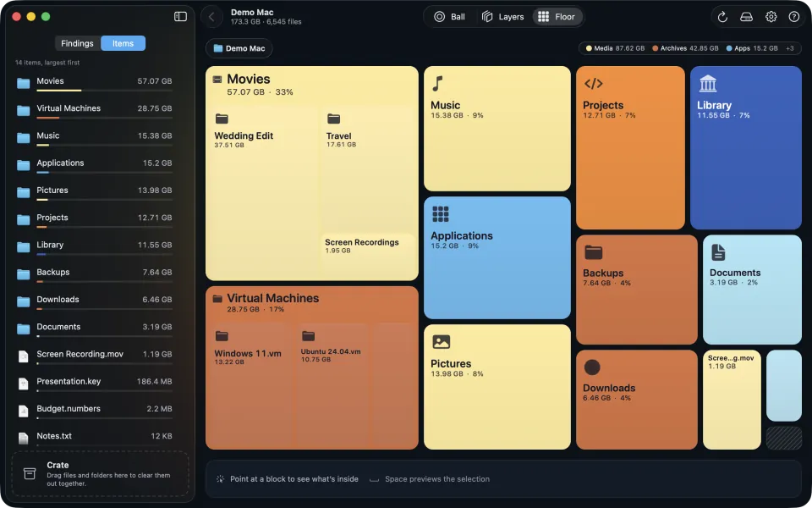Viewport: 812px width, 508px height.
Task: Open settings gear icon
Action: click(771, 17)
